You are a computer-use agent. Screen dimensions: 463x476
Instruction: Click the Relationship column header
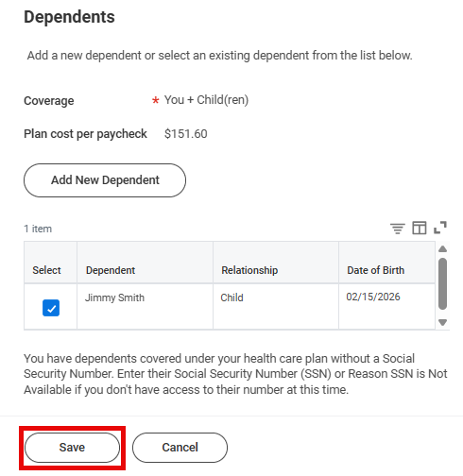276,263
